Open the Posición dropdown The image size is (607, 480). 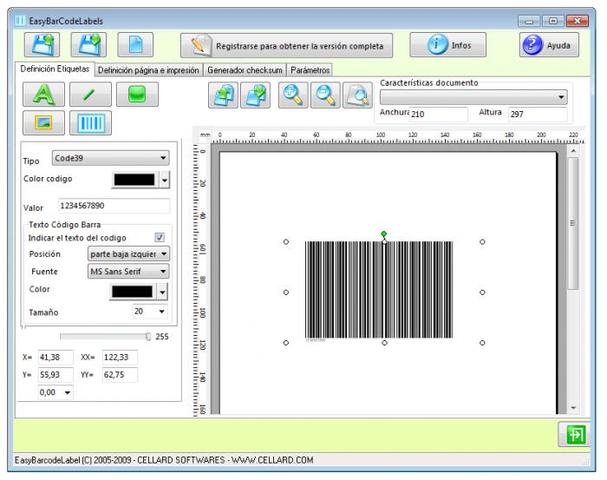[128, 254]
